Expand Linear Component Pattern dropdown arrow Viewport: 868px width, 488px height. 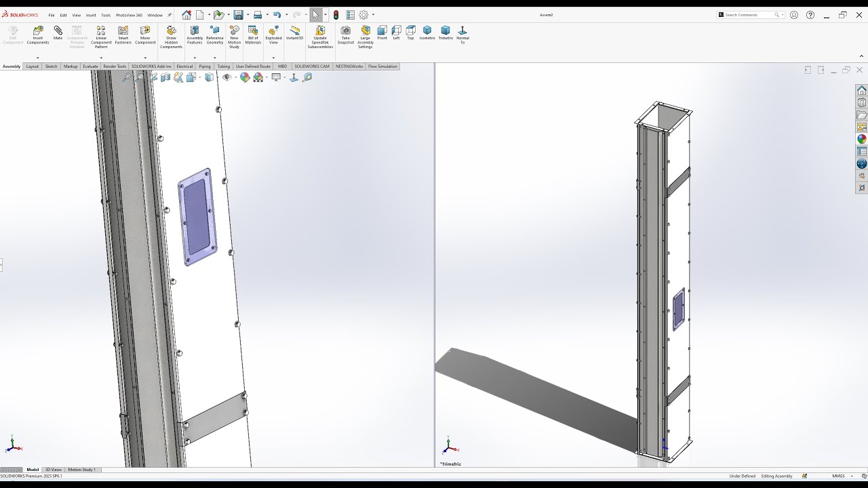pos(101,58)
